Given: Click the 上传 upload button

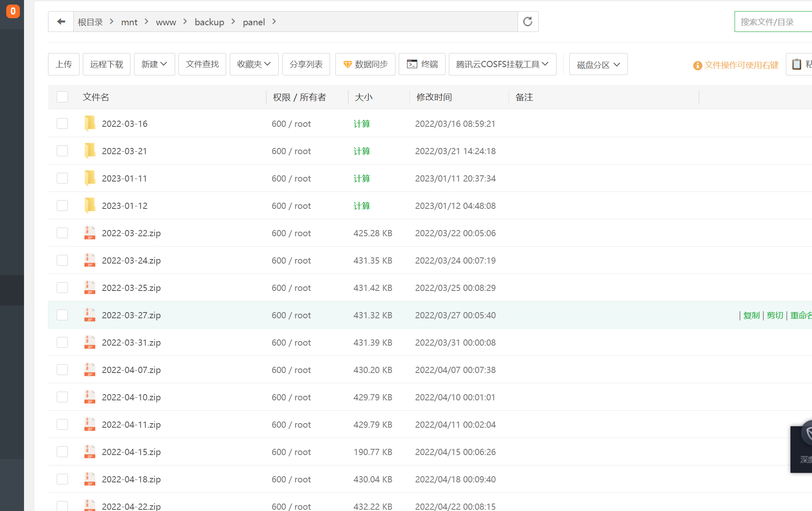Looking at the screenshot, I should click(64, 64).
